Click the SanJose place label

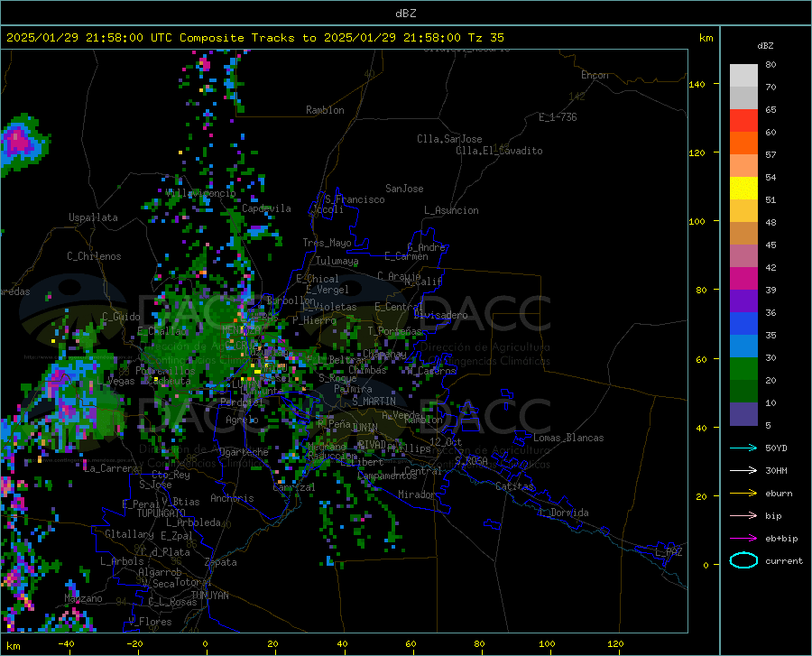point(404,189)
